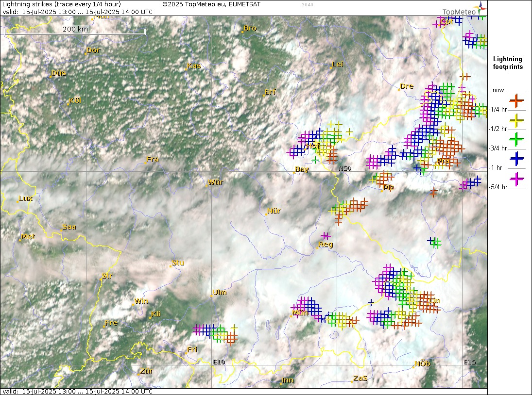
Task: Click the Inn city label
Action: click(x=287, y=380)
